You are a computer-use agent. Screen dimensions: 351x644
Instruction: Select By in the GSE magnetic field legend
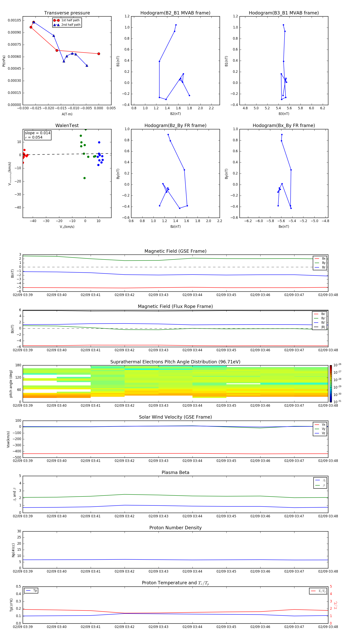point(320,263)
